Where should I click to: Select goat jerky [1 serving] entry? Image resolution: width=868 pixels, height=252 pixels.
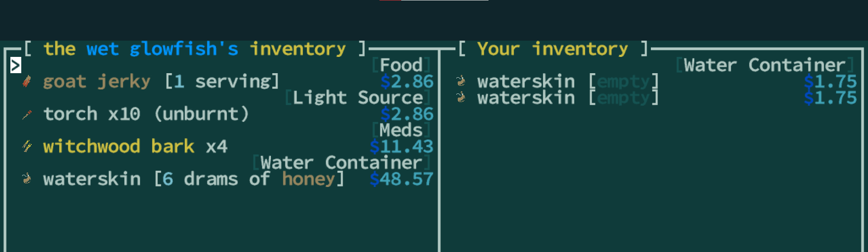pyautogui.click(x=161, y=82)
